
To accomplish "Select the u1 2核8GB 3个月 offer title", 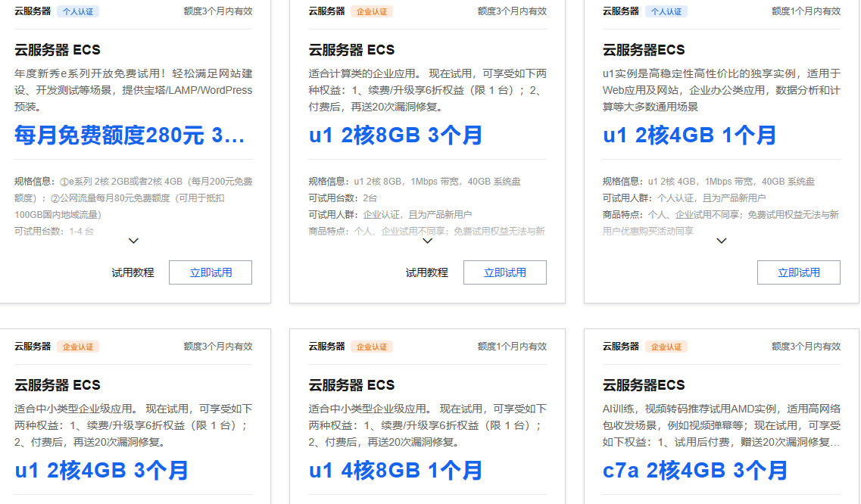I will (x=395, y=135).
